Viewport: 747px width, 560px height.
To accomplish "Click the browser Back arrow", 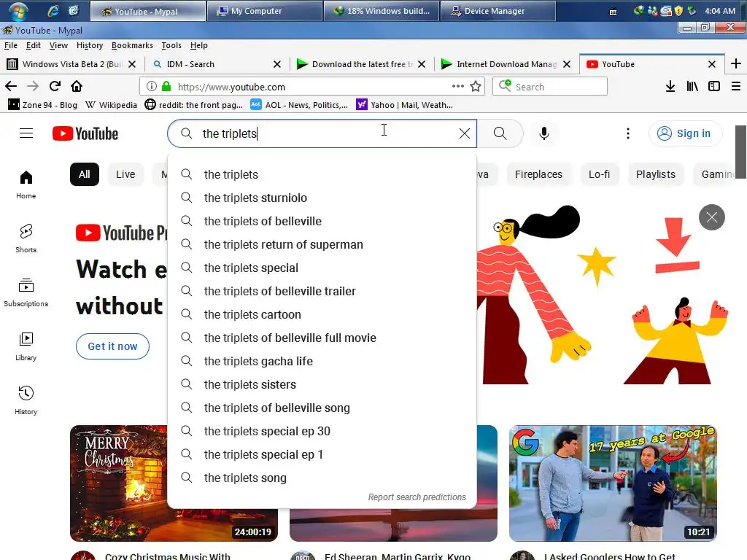I will coord(11,86).
